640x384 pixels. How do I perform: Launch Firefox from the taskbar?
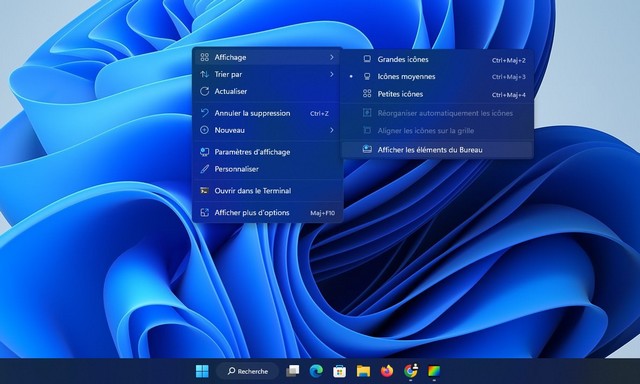[387, 371]
